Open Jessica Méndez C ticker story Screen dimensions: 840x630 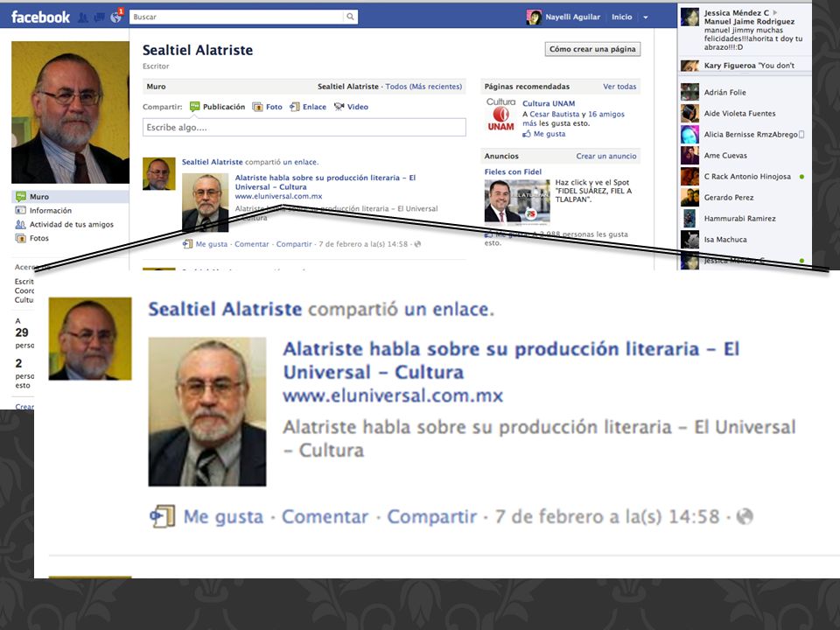point(745,30)
